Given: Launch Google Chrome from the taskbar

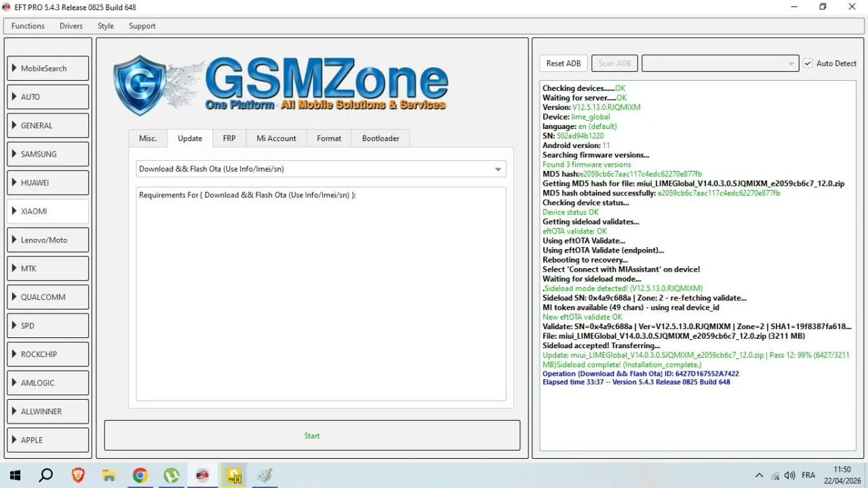Looking at the screenshot, I should coord(140,475).
